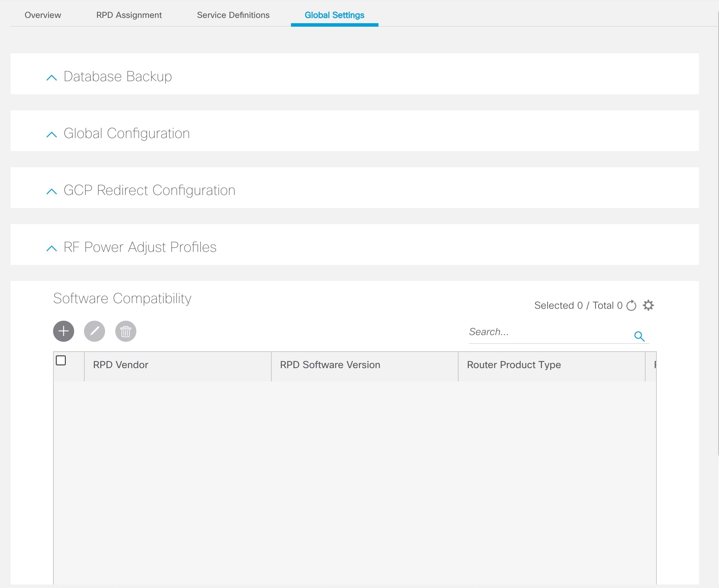Delete the selected software compatibility entry
Viewport: 719px width, 588px height.
click(125, 331)
